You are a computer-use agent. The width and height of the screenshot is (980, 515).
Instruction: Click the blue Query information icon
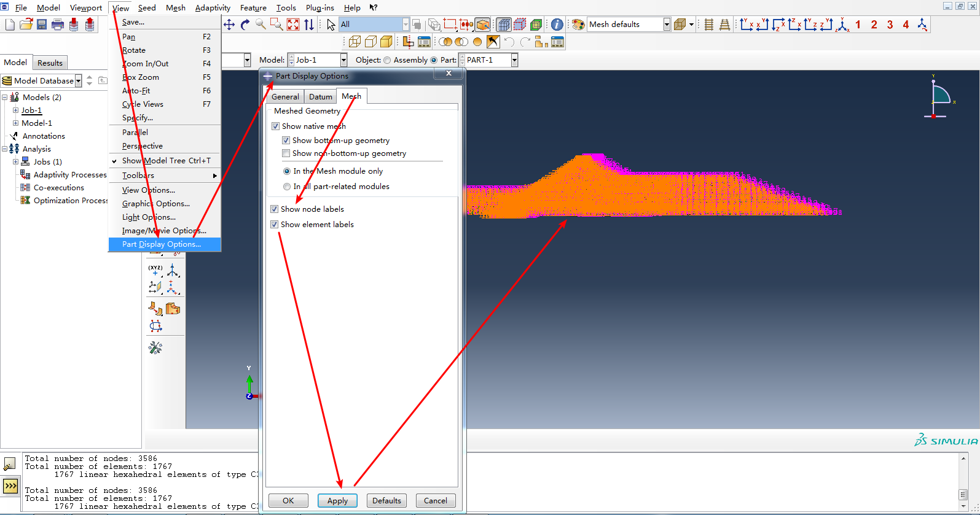[x=557, y=25]
